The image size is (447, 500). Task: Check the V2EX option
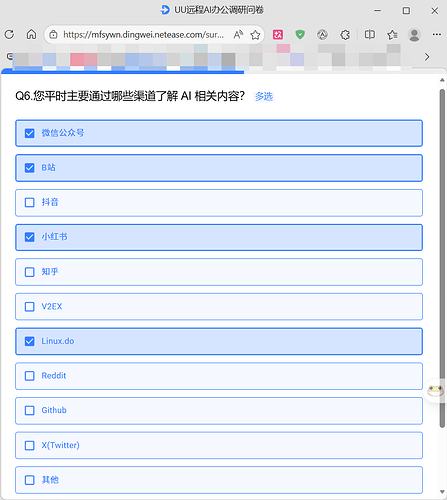(219, 307)
